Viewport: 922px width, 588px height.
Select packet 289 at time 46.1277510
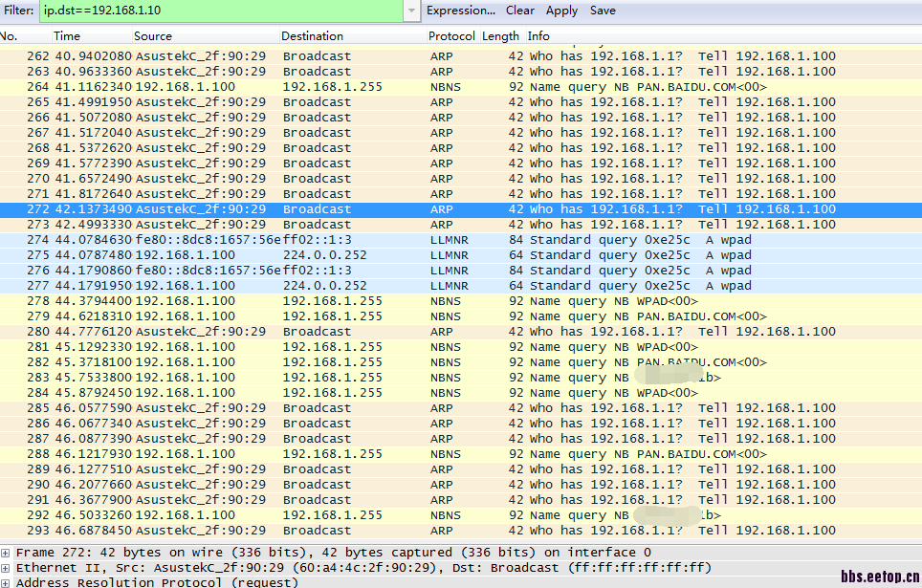(x=461, y=469)
